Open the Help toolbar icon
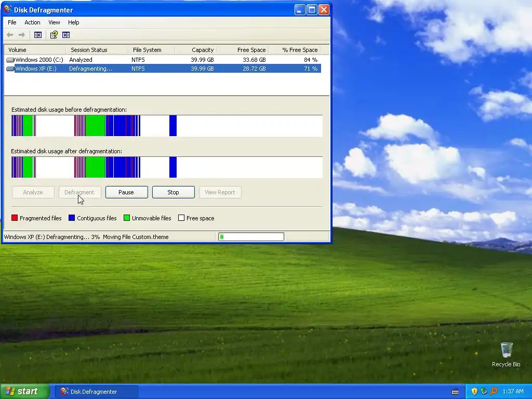This screenshot has height=399, width=532. pos(54,35)
